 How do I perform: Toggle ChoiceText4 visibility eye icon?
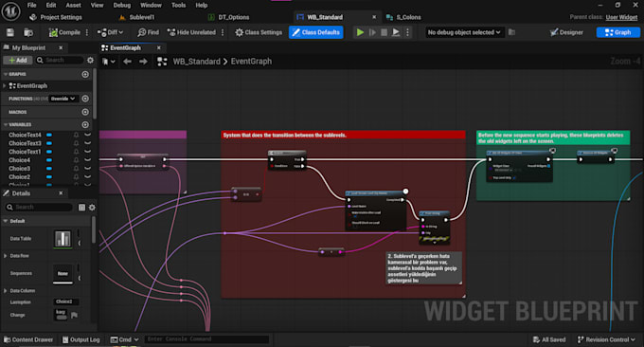coord(87,135)
